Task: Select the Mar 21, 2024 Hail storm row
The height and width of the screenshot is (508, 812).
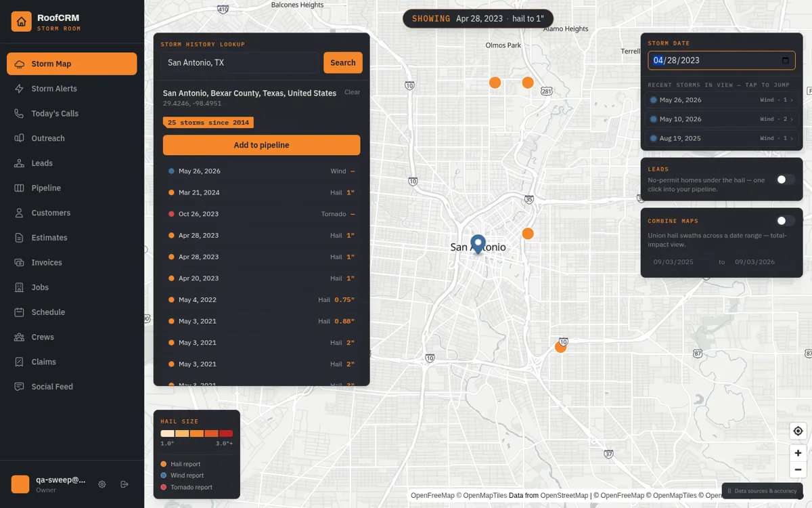Action: [x=261, y=192]
